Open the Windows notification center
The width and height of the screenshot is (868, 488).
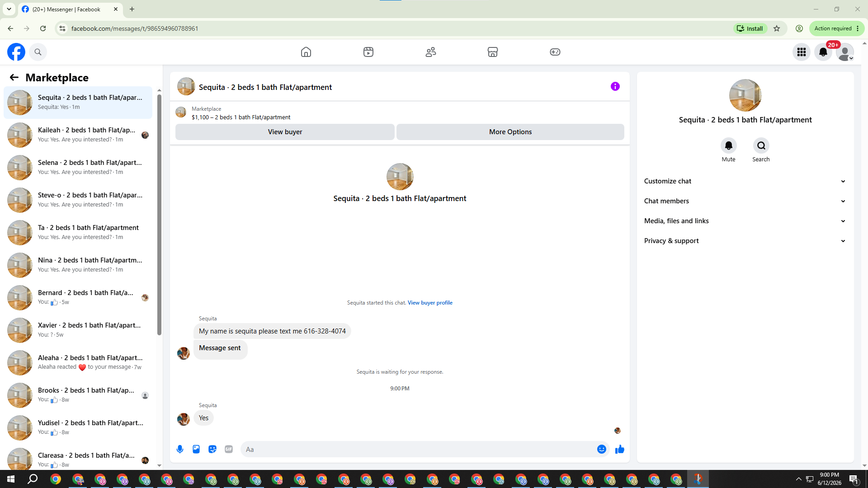[854, 479]
